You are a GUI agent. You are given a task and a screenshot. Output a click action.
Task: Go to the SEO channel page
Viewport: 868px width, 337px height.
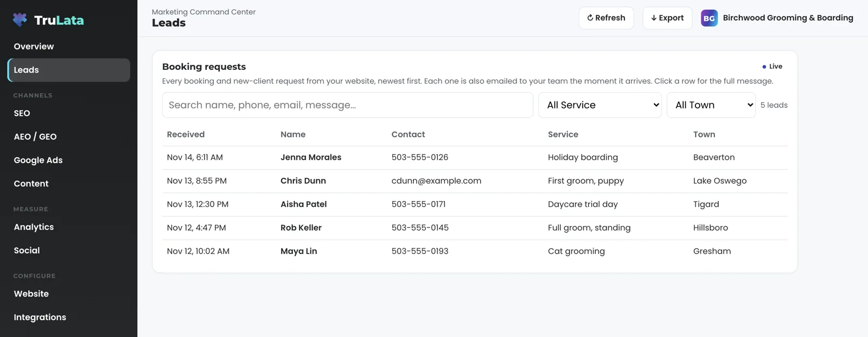pyautogui.click(x=68, y=113)
